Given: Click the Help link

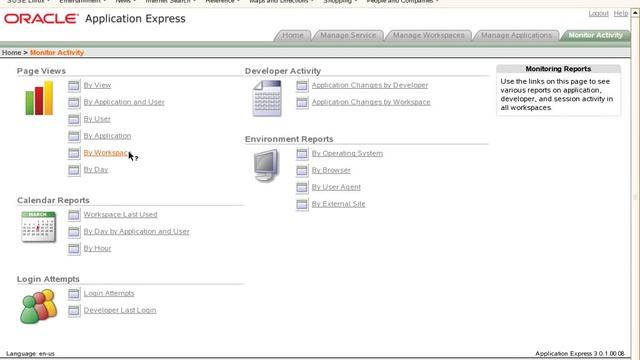Looking at the screenshot, I should 621,13.
